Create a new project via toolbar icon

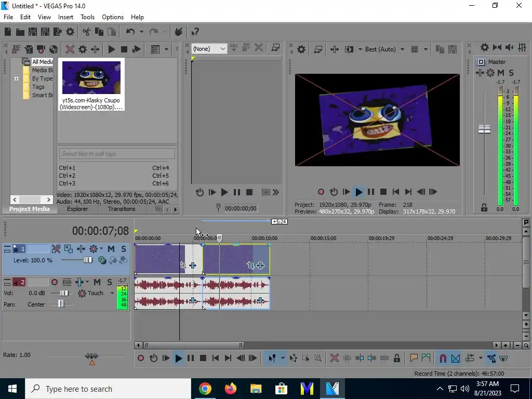click(x=7, y=32)
